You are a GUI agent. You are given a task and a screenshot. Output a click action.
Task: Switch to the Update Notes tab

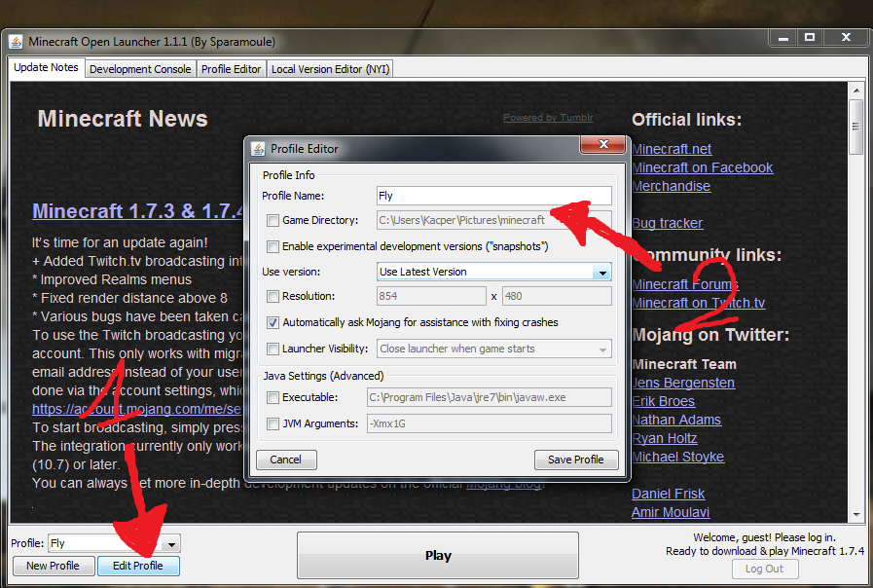pyautogui.click(x=46, y=67)
